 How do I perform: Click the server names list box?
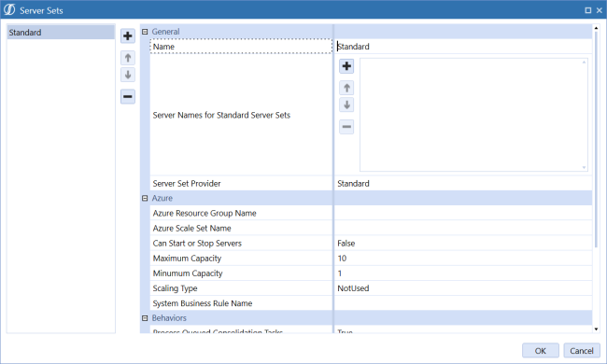(x=473, y=115)
